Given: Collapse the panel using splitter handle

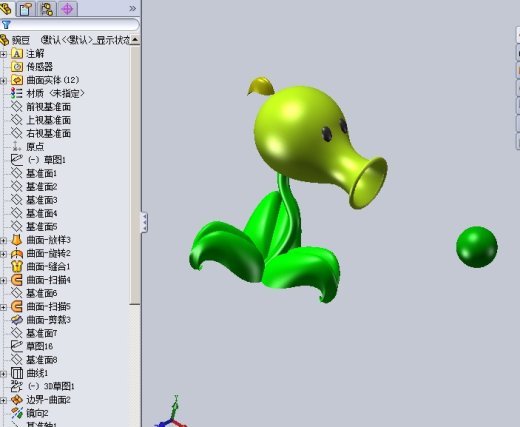Looking at the screenshot, I should [144, 222].
